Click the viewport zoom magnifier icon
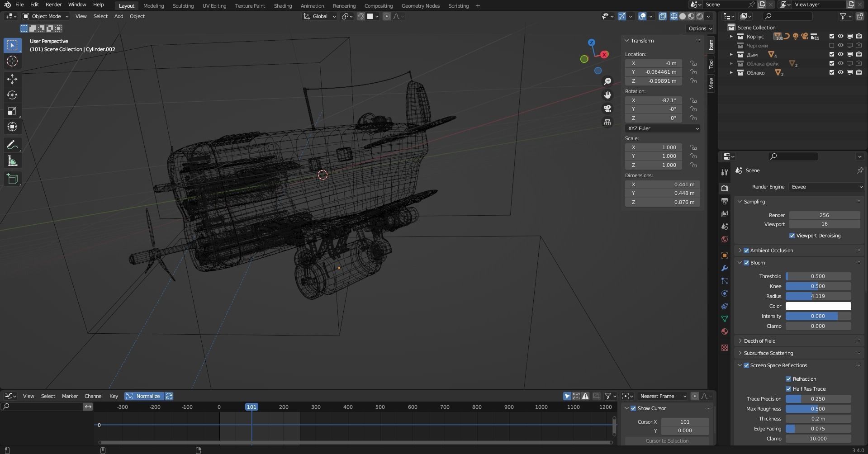This screenshot has width=868, height=454. (x=607, y=81)
